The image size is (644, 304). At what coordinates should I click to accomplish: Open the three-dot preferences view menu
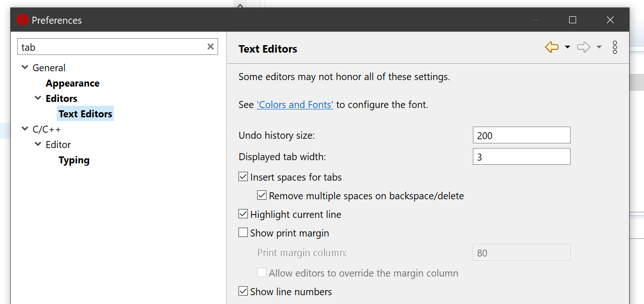(615, 47)
